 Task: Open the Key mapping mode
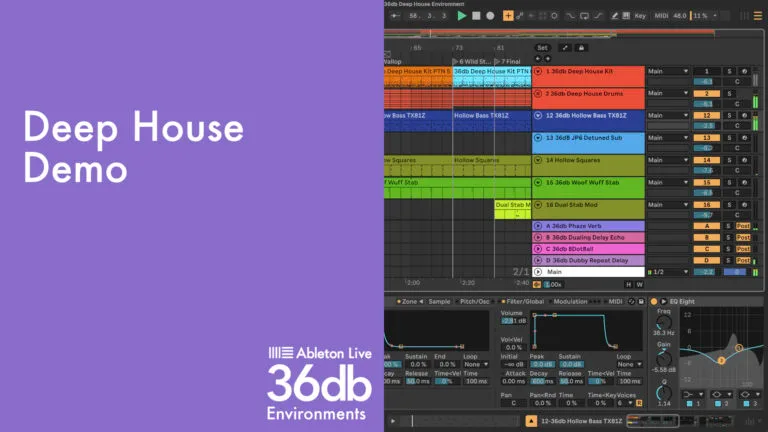click(x=640, y=16)
